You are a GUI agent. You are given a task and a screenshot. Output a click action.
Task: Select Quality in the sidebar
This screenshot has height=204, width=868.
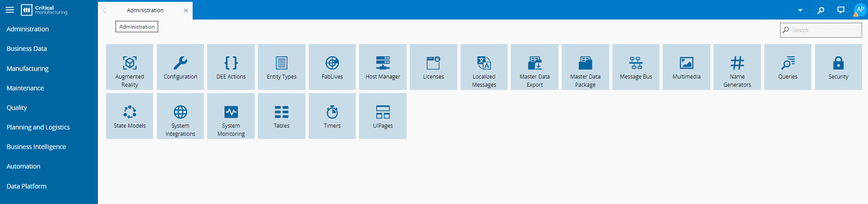pos(17,108)
